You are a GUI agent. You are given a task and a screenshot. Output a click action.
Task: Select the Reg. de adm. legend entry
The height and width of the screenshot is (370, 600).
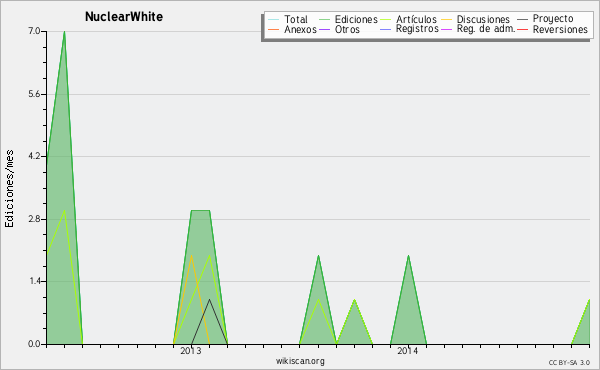(x=478, y=29)
